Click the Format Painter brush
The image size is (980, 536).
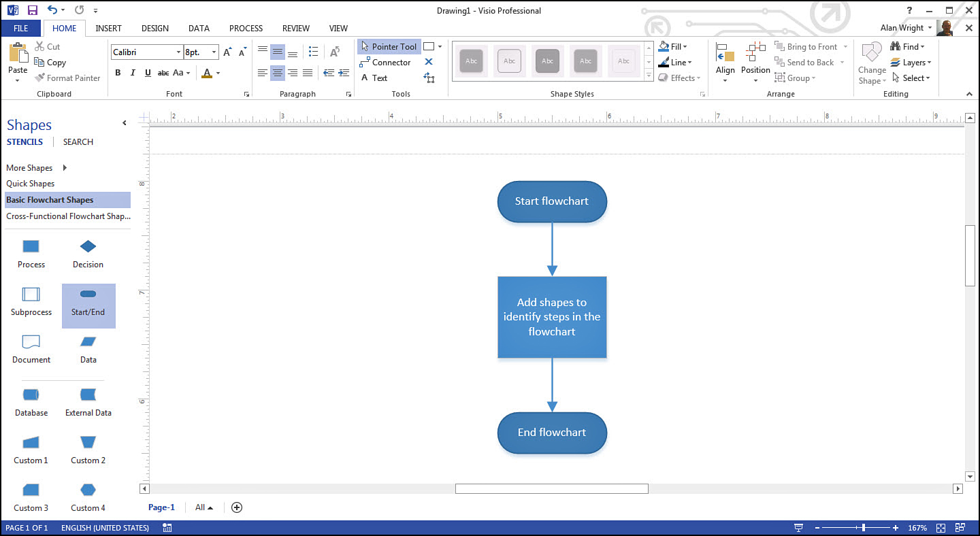tap(40, 78)
